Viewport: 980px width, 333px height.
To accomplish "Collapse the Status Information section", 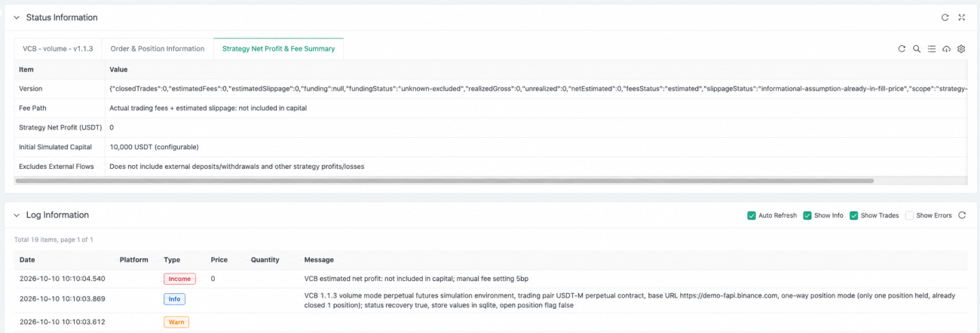I will (x=17, y=17).
